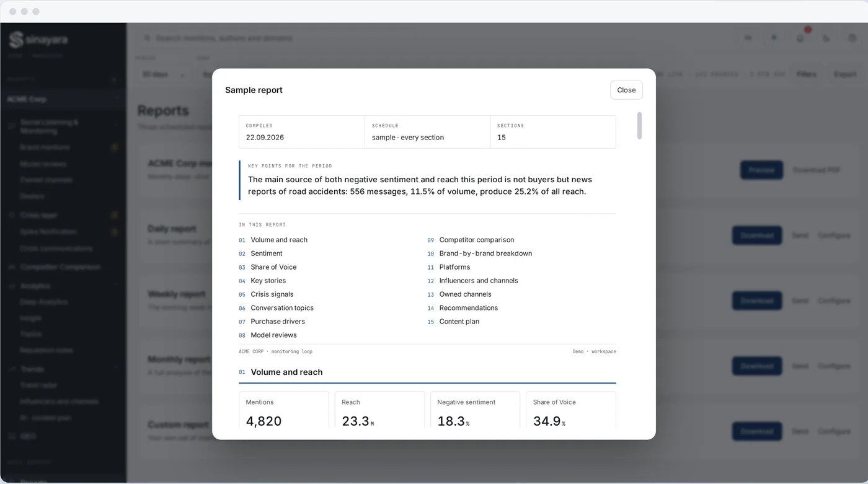Go to the Recommendations section
This screenshot has width=868, height=484.
click(x=469, y=308)
